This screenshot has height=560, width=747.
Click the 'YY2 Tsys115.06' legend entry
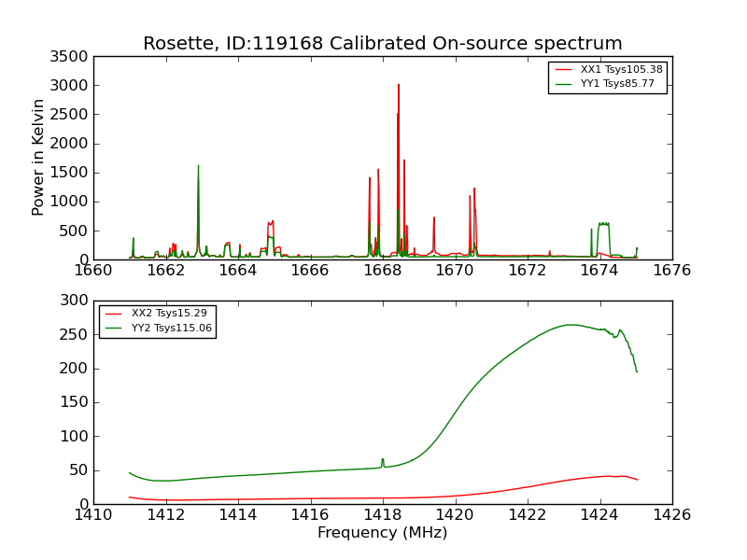(159, 329)
